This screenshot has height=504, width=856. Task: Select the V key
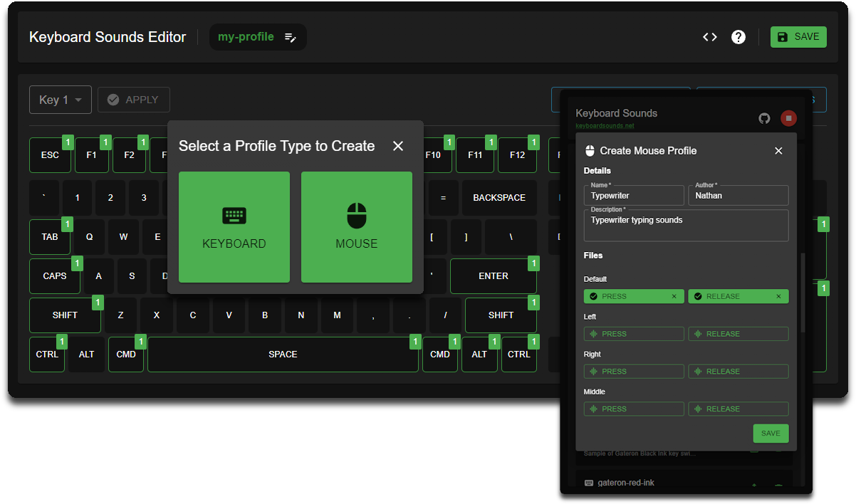pos(229,315)
